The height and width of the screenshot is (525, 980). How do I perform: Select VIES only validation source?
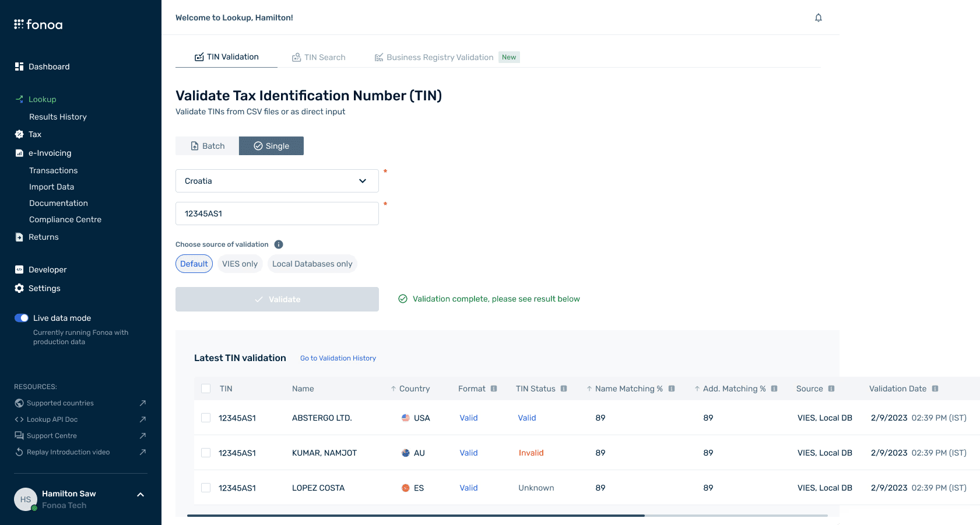pos(240,264)
